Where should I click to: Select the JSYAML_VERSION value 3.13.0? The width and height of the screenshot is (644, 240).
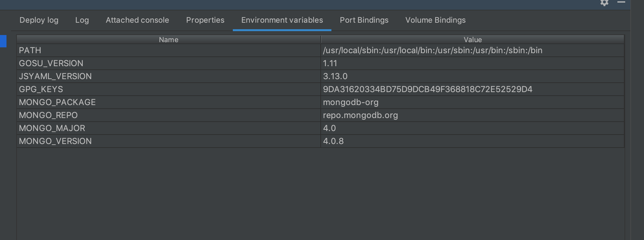pos(335,76)
